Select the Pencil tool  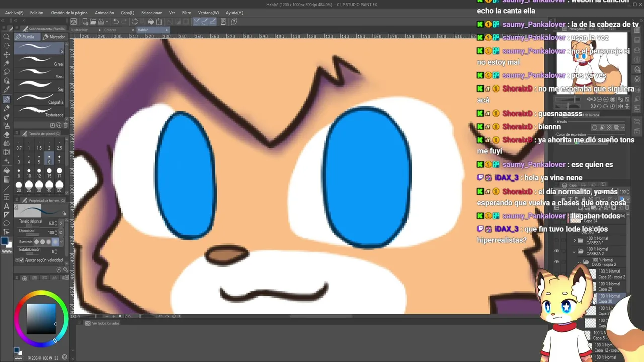tap(7, 108)
